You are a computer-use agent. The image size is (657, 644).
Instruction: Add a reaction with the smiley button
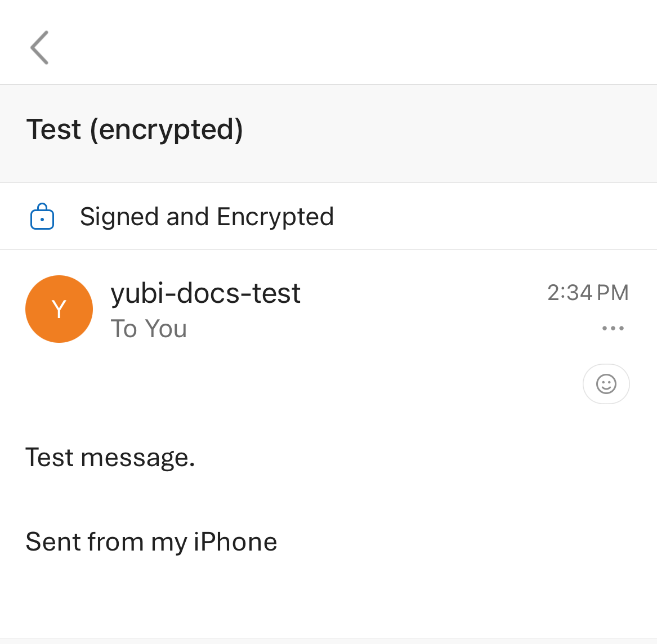point(606,384)
